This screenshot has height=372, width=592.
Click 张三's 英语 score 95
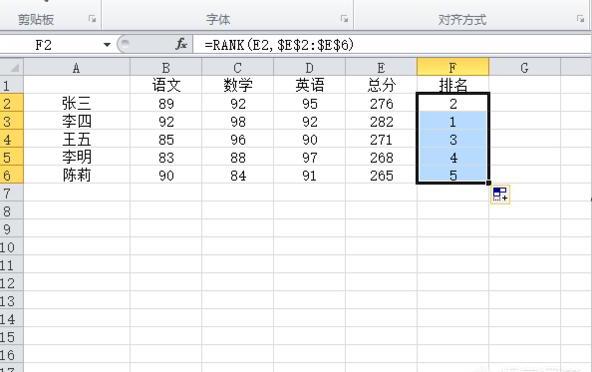click(x=309, y=103)
